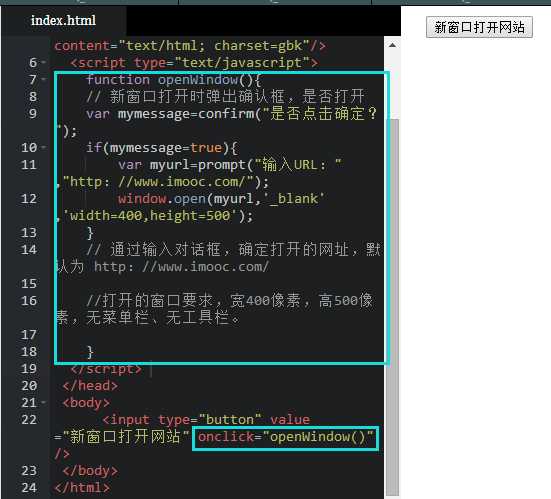The image size is (551, 499).
Task: Click the 新窗口打开网站 preview button
Action: (x=479, y=27)
